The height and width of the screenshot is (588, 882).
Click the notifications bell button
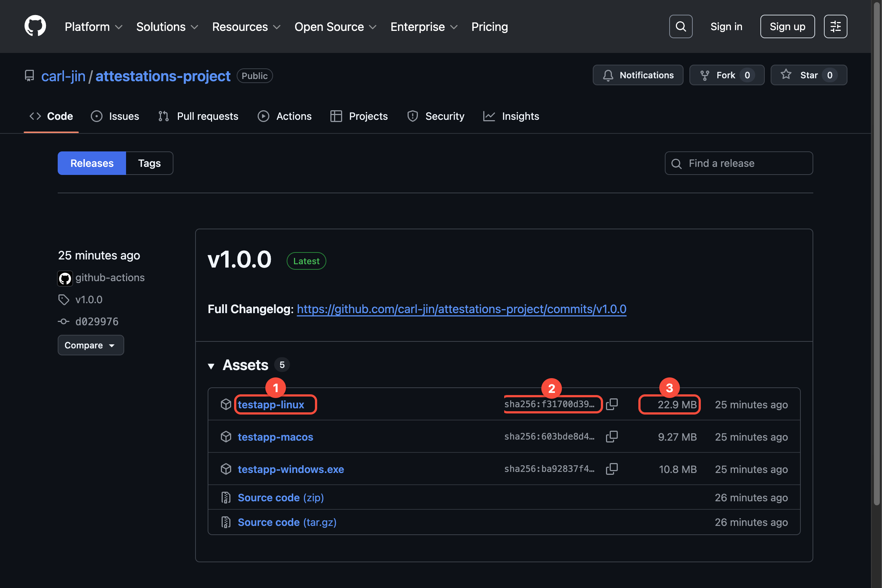point(638,75)
